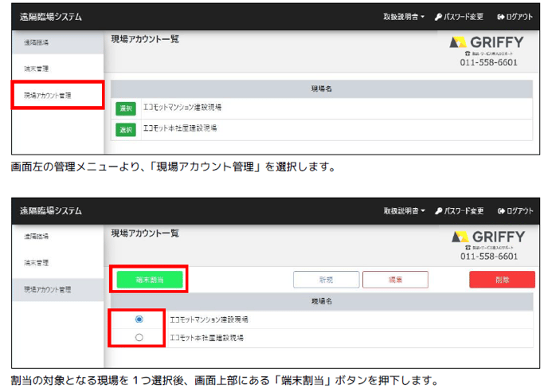Open 取扱説明書 dropdown in upper screenshot navbar
Viewport: 548px width, 392px height.
click(404, 17)
